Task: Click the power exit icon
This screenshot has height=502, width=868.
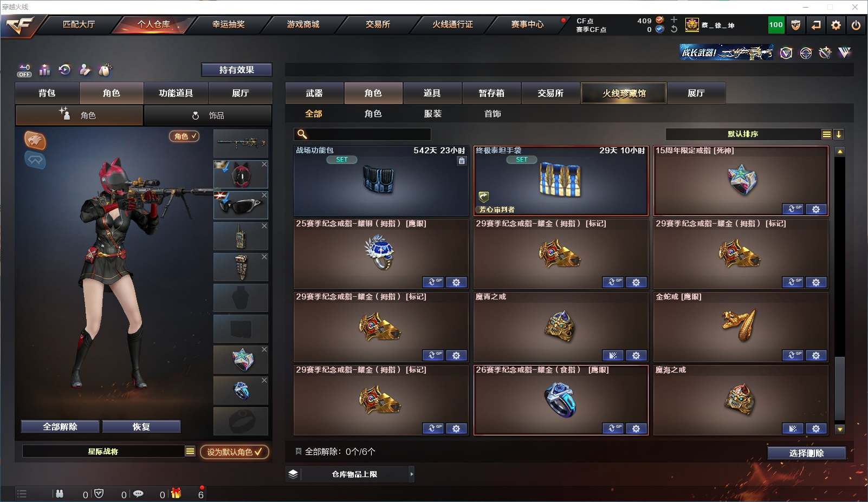Action: point(856,25)
